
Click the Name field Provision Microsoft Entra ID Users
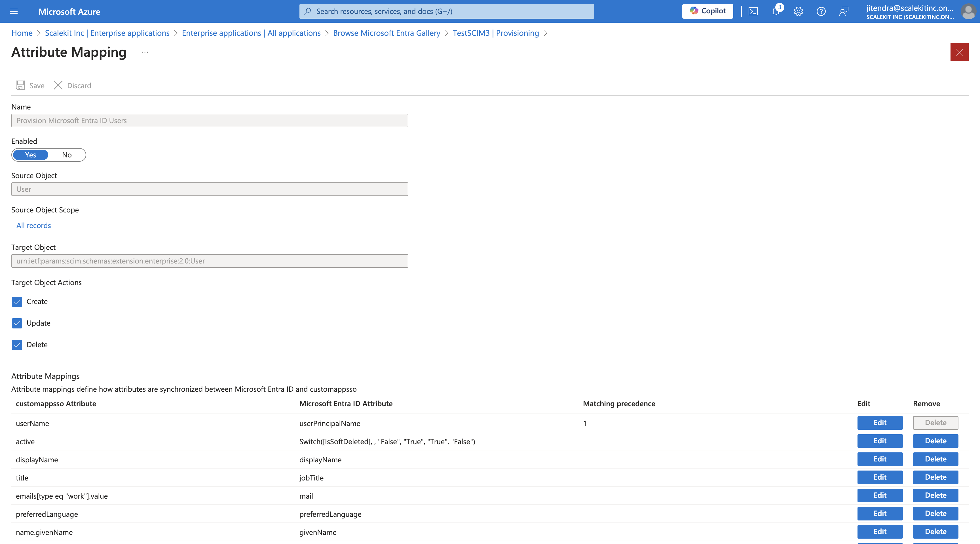point(210,121)
